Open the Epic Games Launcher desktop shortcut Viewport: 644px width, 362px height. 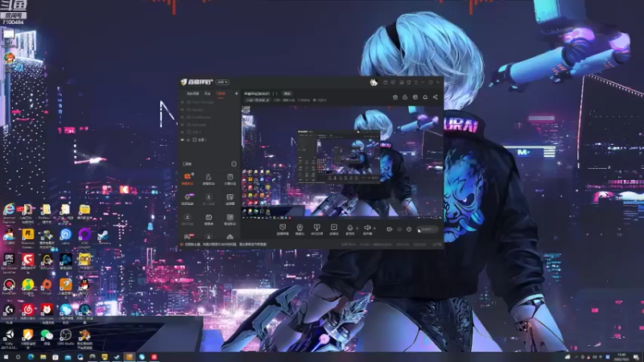(x=9, y=263)
